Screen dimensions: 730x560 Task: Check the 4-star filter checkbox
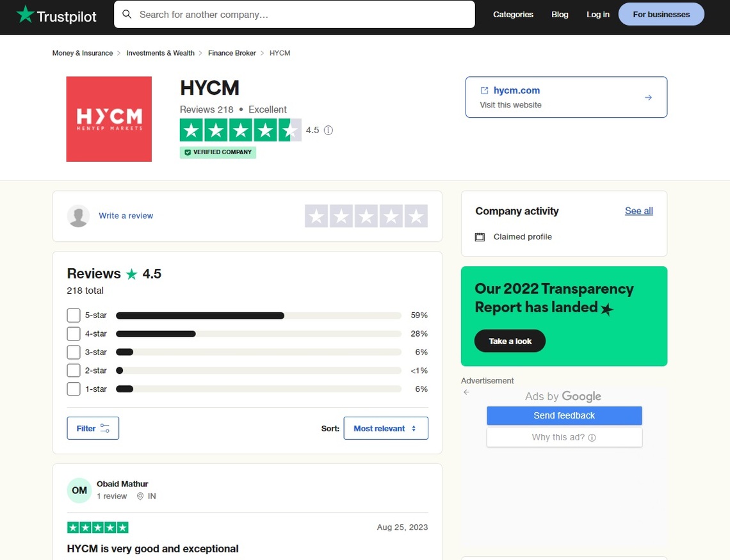tap(74, 333)
